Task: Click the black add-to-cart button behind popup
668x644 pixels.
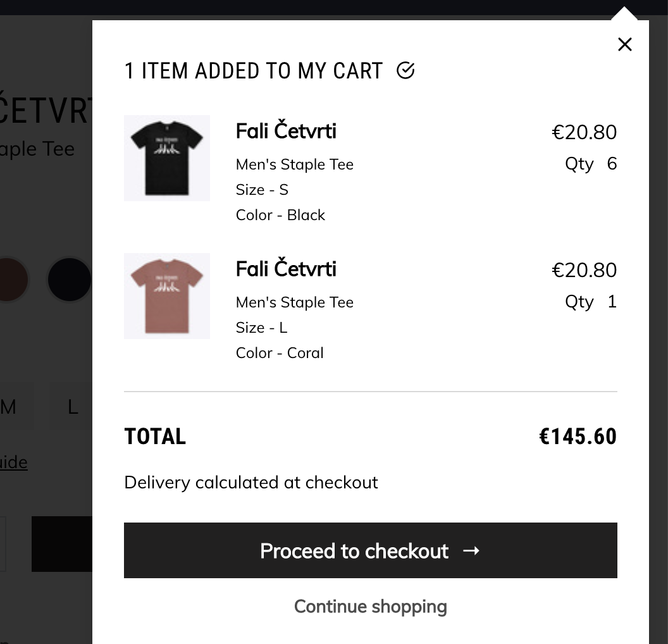Action: click(x=62, y=544)
